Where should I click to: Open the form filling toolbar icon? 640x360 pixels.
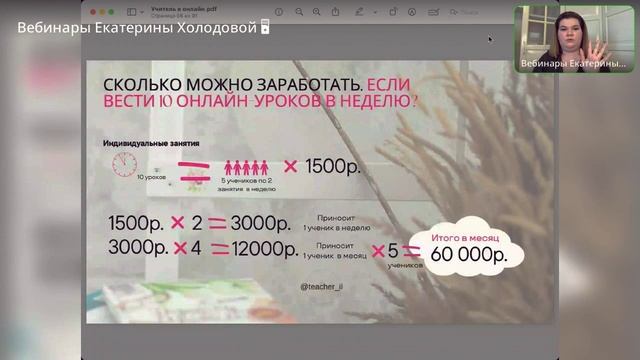point(433,12)
